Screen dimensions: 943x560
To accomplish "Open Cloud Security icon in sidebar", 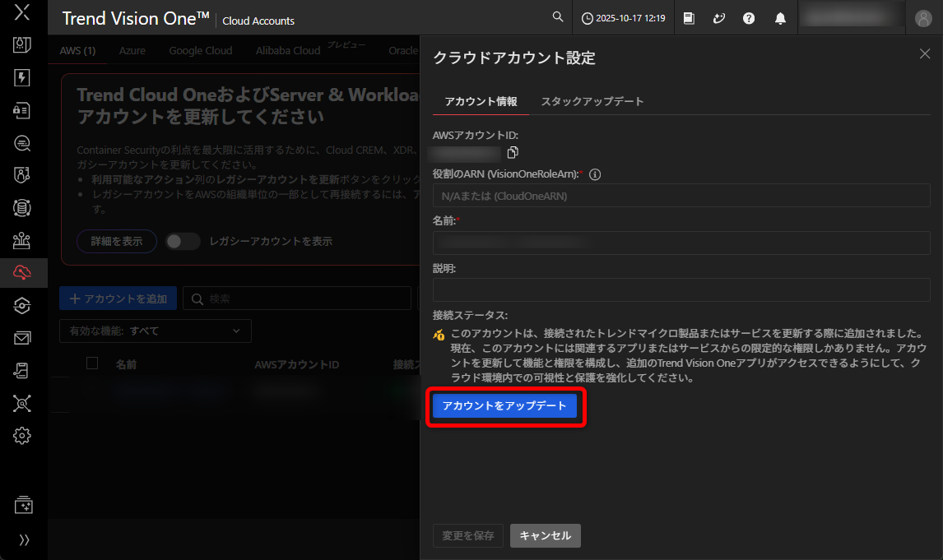I will pyautogui.click(x=23, y=272).
